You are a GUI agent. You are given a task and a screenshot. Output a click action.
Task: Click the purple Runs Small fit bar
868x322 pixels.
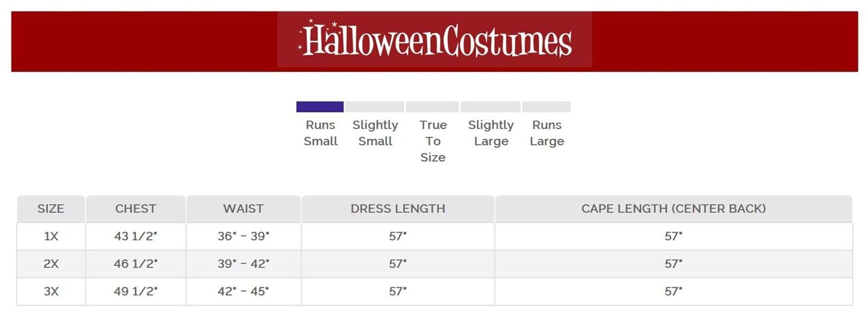pyautogui.click(x=319, y=107)
